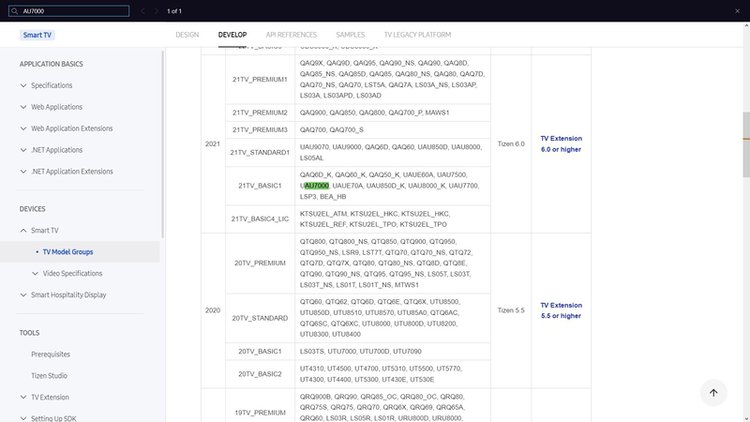The image size is (750, 422).
Task: Open TV Extension 5.5 or higher link
Action: coord(561,311)
